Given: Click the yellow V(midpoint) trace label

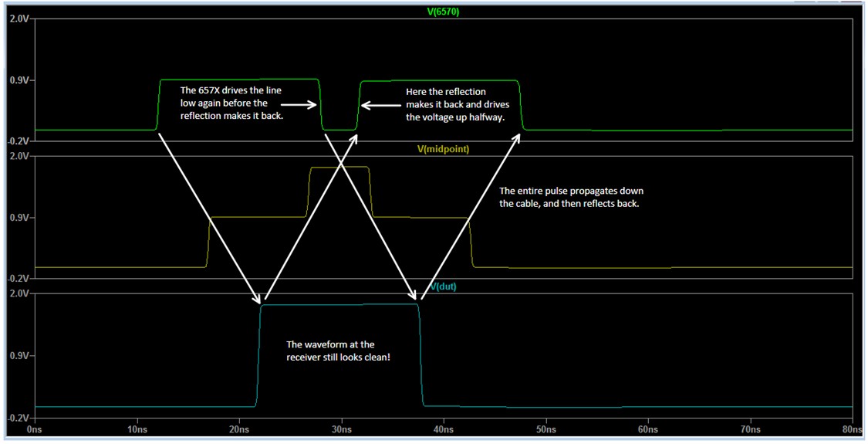Looking at the screenshot, I should coord(443,149).
